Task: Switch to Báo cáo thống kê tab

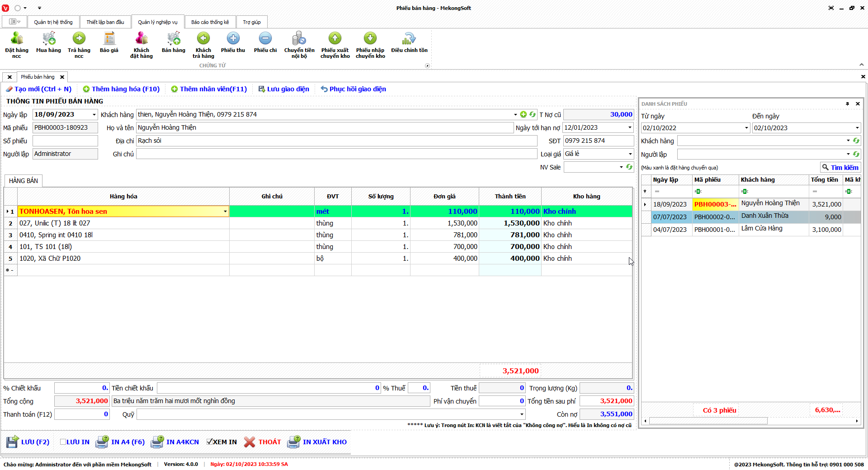Action: [x=210, y=22]
